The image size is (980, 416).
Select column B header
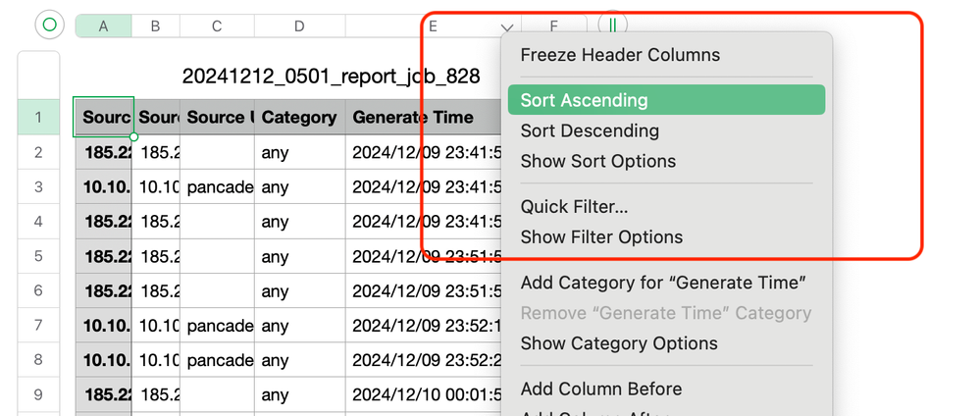coord(155,26)
